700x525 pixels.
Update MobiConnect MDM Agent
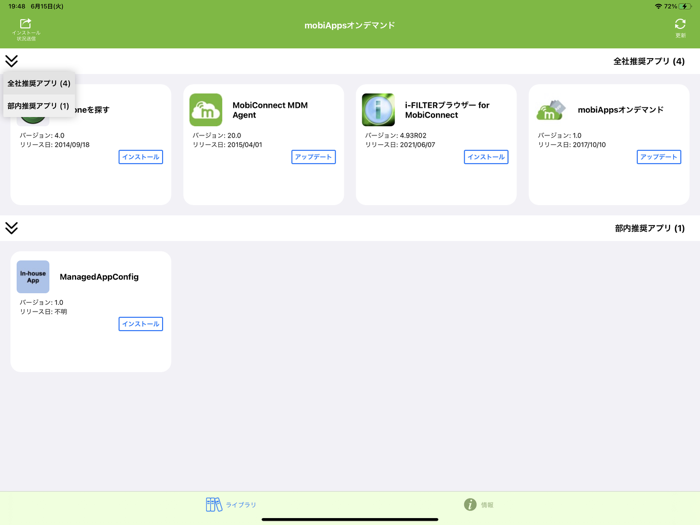tap(313, 157)
